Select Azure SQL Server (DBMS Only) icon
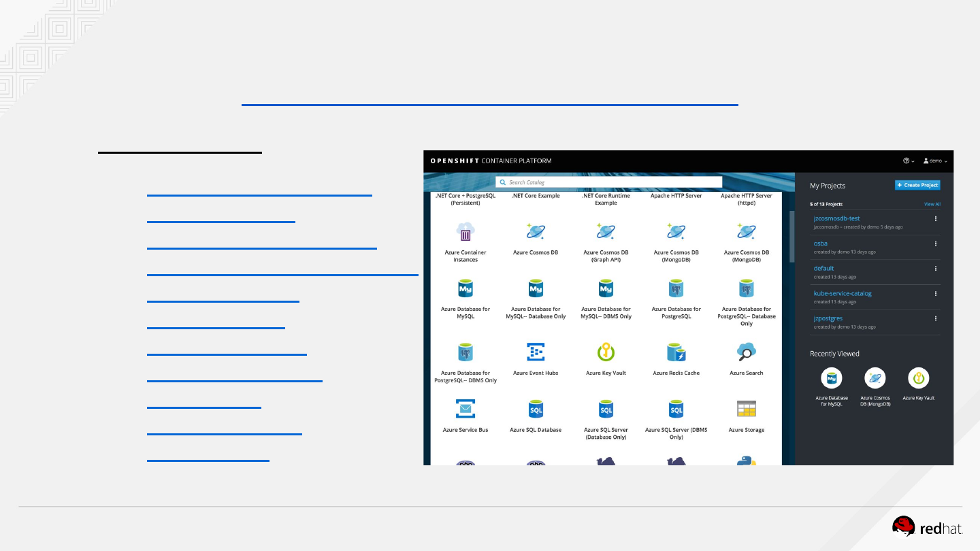 tap(676, 410)
